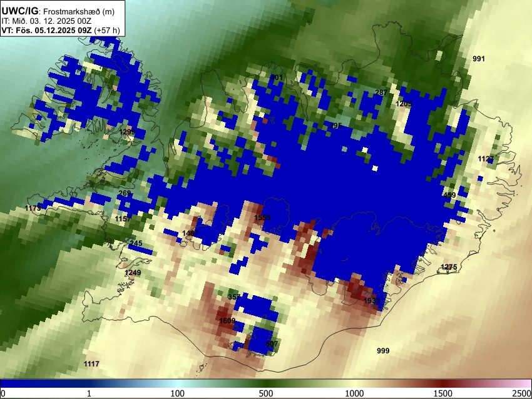The width and height of the screenshot is (532, 399).
Task: Select the southeast coast value 1275
Action: coord(449,267)
